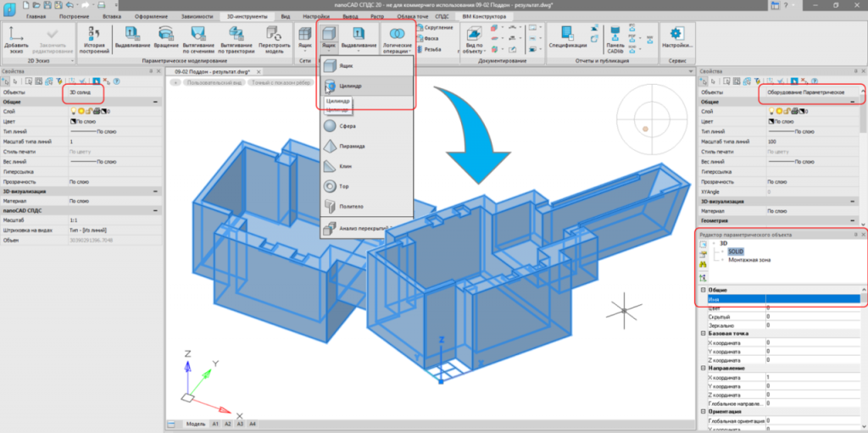Expand the Выдавливание dropdown next to Ящик
Image resolution: width=868 pixels, height=433 pixels.
point(359,49)
